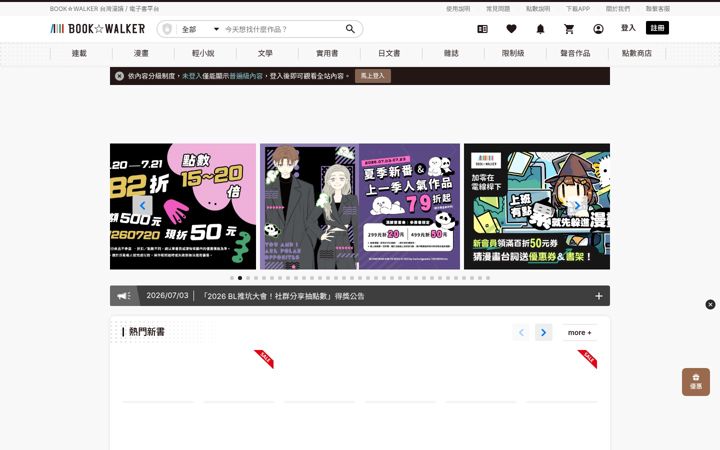Click the brown 優惠 gift button
Screen dimensions: 720x450
click(696, 382)
